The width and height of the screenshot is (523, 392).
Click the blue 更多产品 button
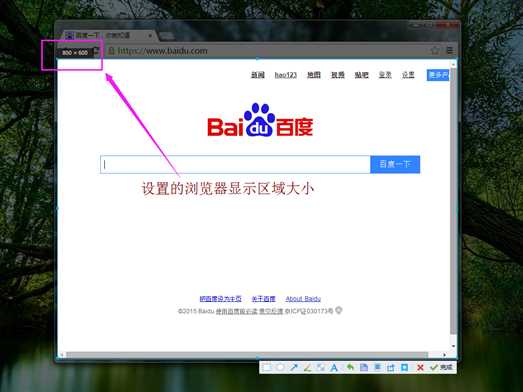tap(438, 75)
